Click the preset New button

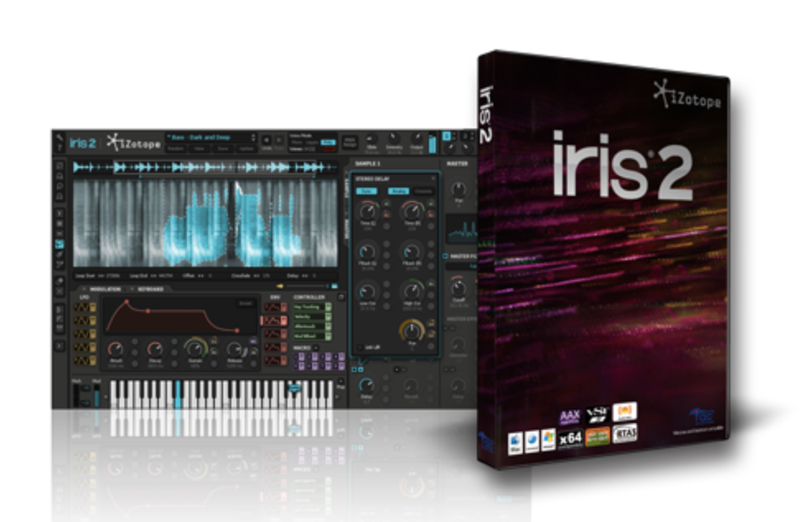pos(199,148)
